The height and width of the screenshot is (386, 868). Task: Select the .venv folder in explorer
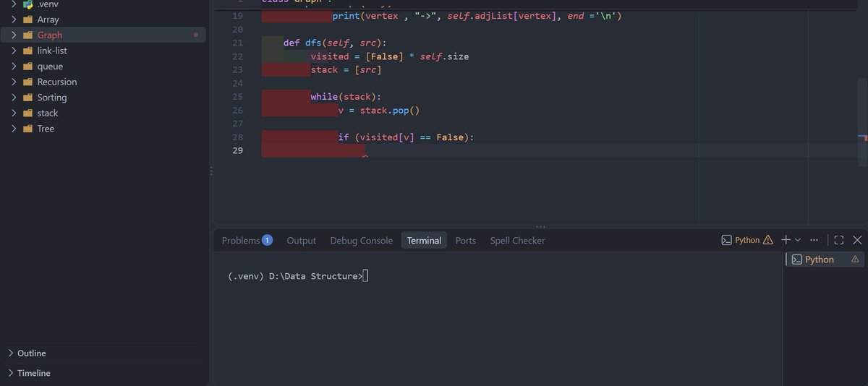coord(48,4)
